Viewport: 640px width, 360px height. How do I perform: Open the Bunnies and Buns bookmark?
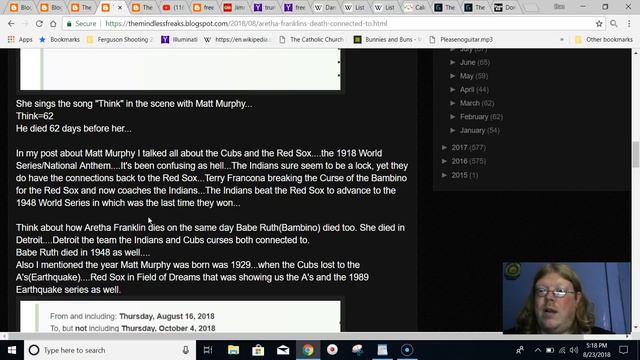(x=388, y=40)
